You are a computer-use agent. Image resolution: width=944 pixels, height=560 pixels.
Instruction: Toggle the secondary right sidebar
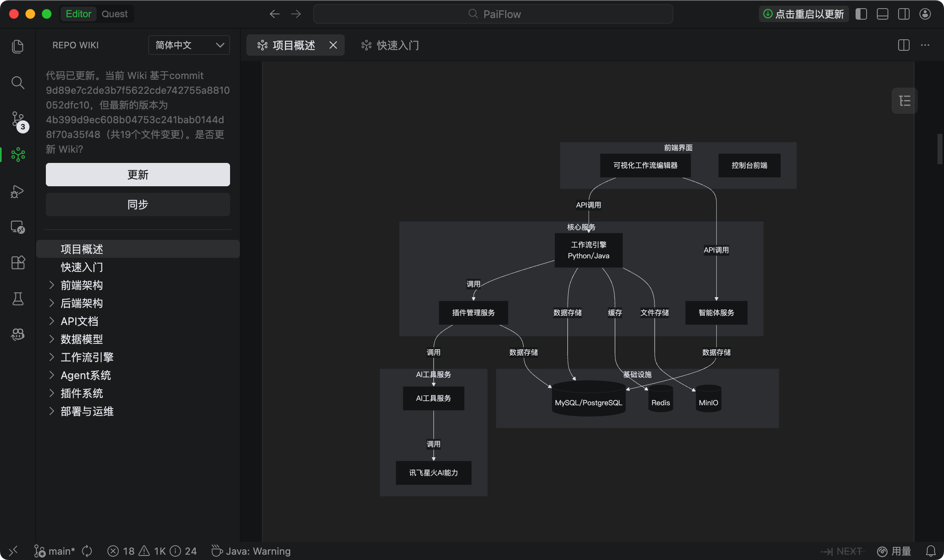coord(904,14)
